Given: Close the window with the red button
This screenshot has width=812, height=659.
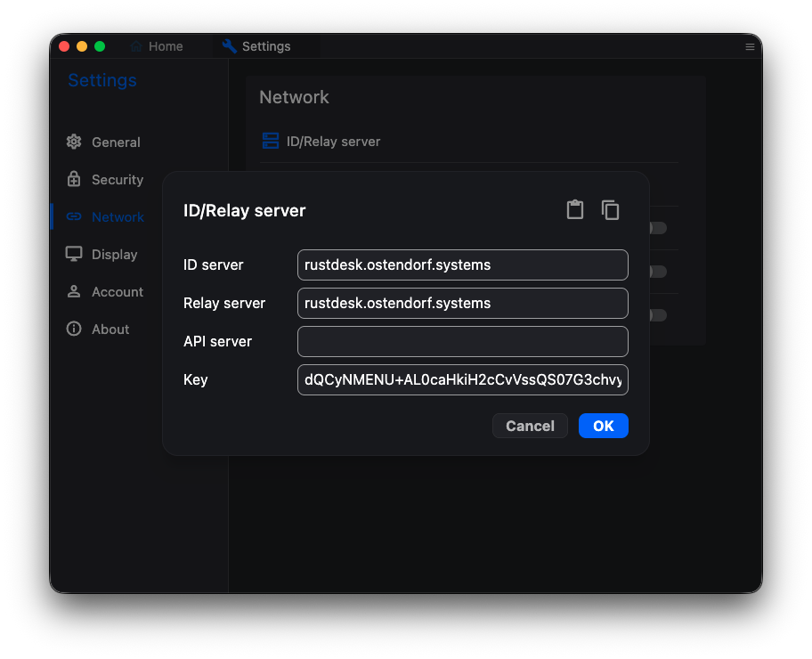Looking at the screenshot, I should pos(64,46).
